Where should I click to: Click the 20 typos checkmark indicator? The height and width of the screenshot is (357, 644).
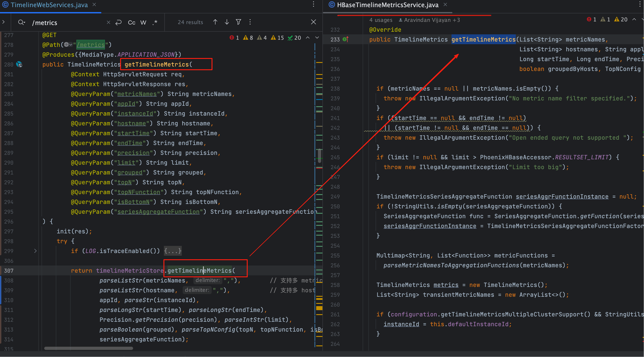click(x=294, y=38)
